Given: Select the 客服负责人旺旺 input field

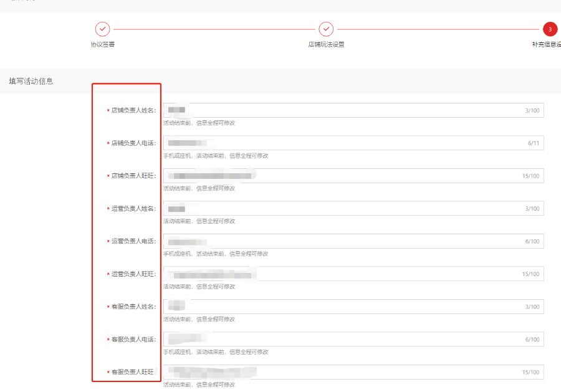Looking at the screenshot, I should [353, 372].
